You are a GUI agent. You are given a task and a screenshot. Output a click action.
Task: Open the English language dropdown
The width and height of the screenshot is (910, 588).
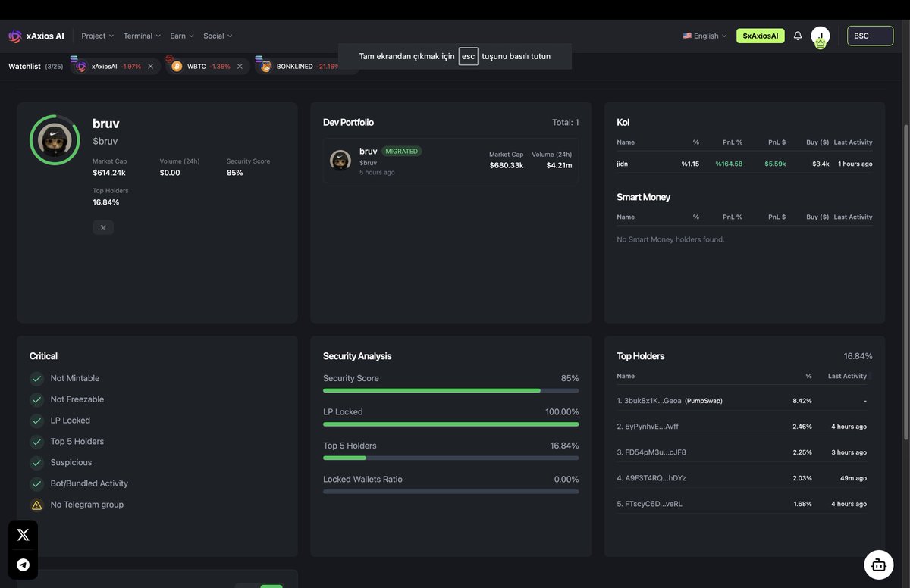click(704, 36)
